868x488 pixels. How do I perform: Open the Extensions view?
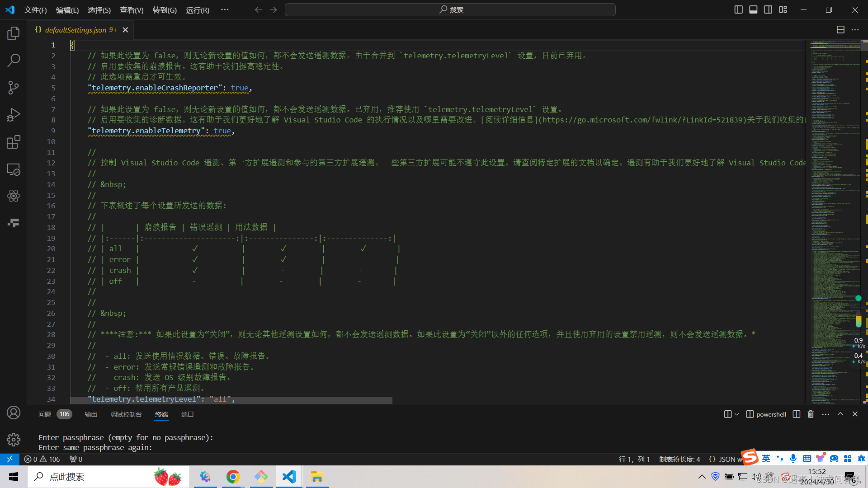pyautogui.click(x=14, y=142)
